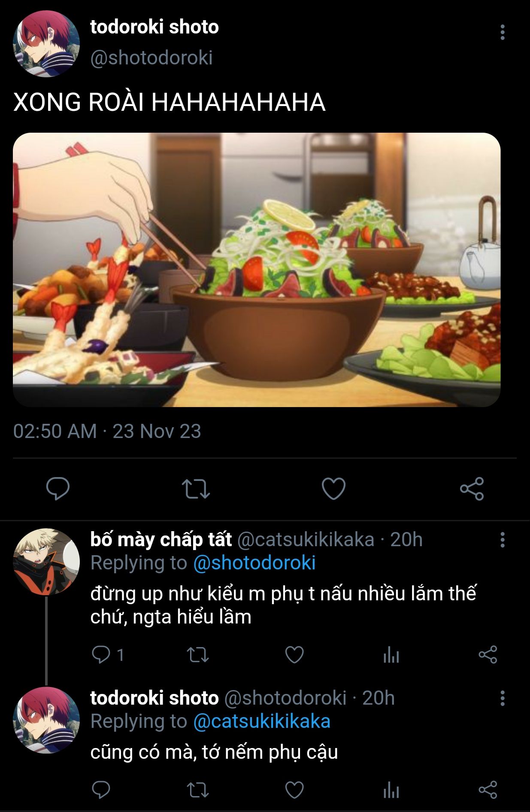Reply to the main XONG ROÀI tweet
The image size is (530, 812).
coord(58,489)
